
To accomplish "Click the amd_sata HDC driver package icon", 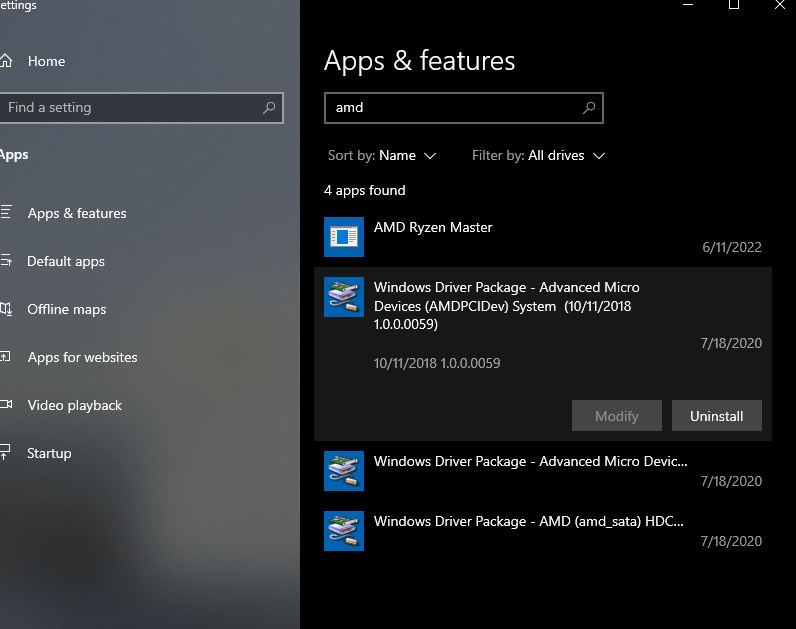I will coord(344,531).
